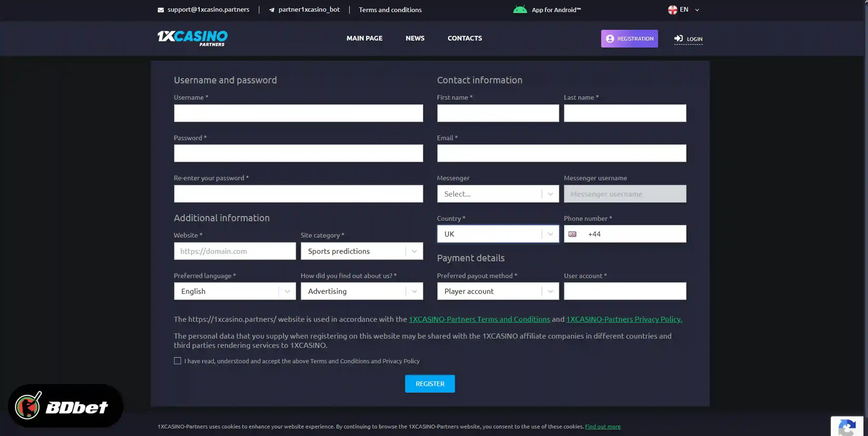
Task: Open 1XCASINO-Partners Privacy Policy link
Action: pyautogui.click(x=624, y=319)
